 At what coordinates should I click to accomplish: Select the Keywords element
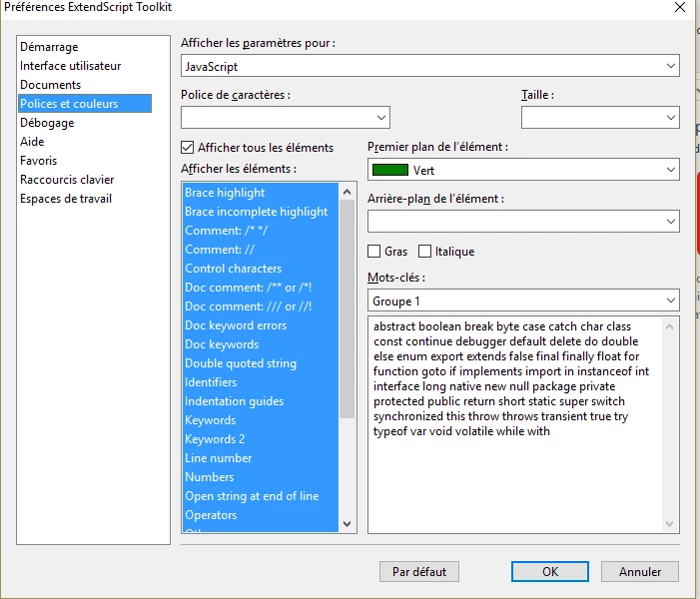(261, 420)
